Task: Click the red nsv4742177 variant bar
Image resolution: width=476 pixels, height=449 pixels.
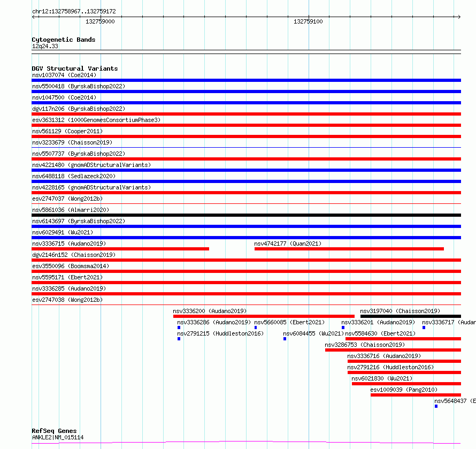Action: pos(349,249)
